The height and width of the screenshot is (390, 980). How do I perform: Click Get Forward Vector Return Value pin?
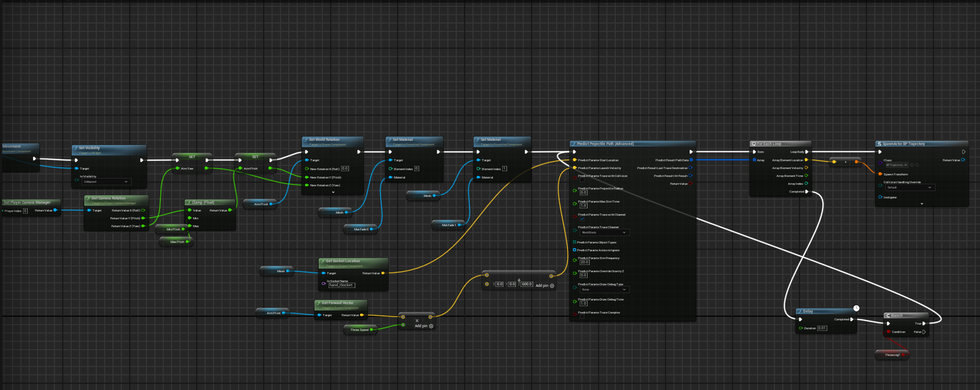(362, 315)
